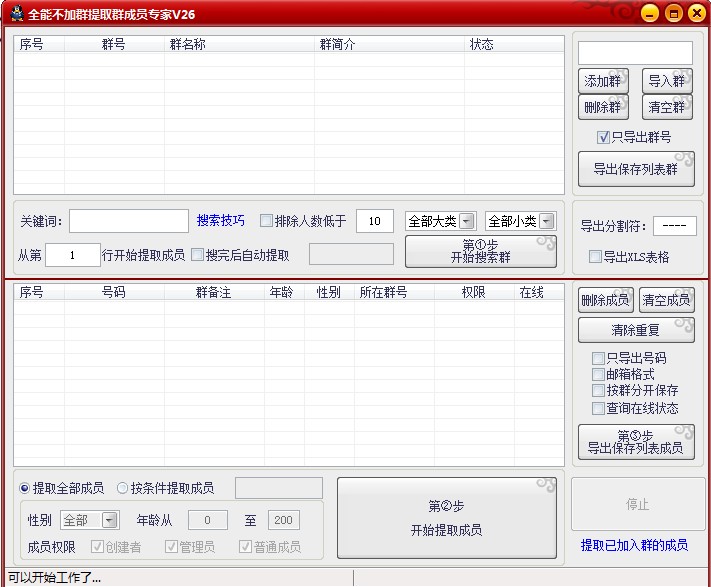This screenshot has height=587, width=711.
Task: Click the 提取已加入群的成员 link
Action: (x=634, y=545)
